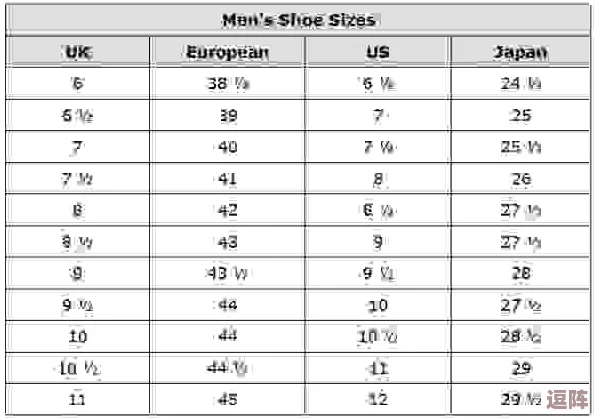594x418 pixels.
Task: Click UK size 10 ½ cell
Action: tap(78, 368)
